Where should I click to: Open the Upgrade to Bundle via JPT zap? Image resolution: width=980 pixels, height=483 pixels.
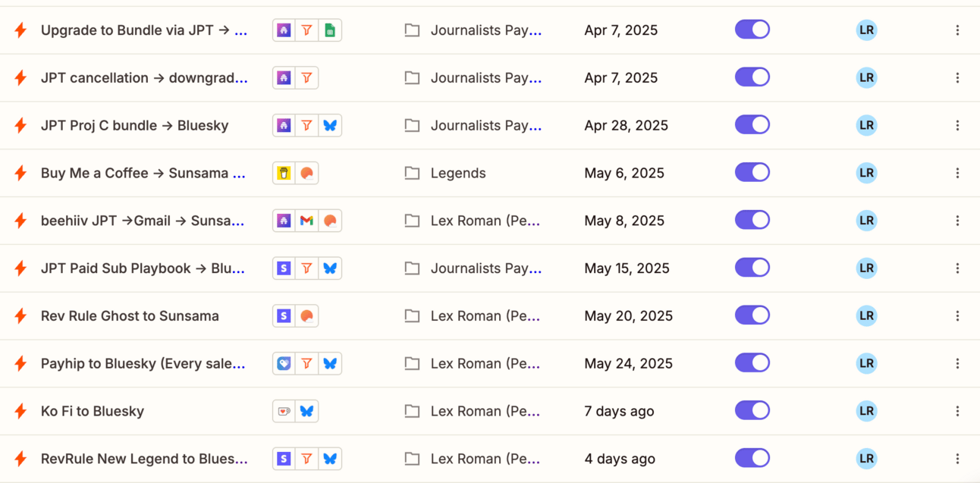click(x=144, y=30)
